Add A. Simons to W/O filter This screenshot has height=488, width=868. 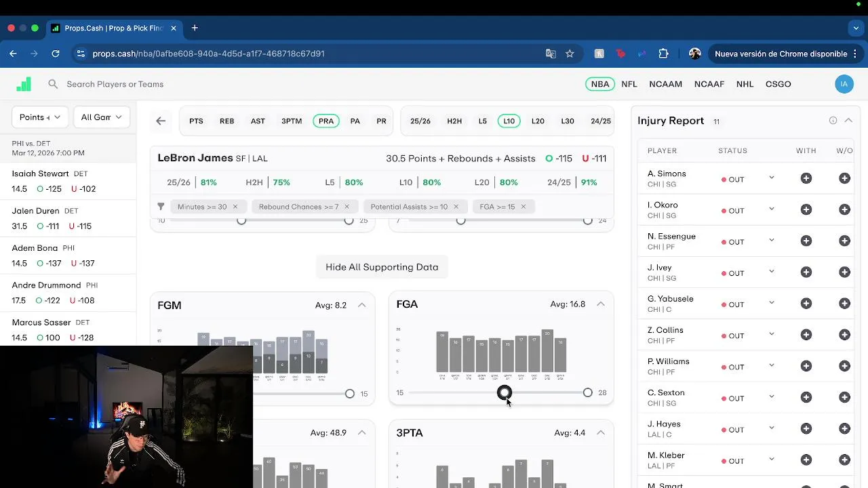(x=844, y=178)
